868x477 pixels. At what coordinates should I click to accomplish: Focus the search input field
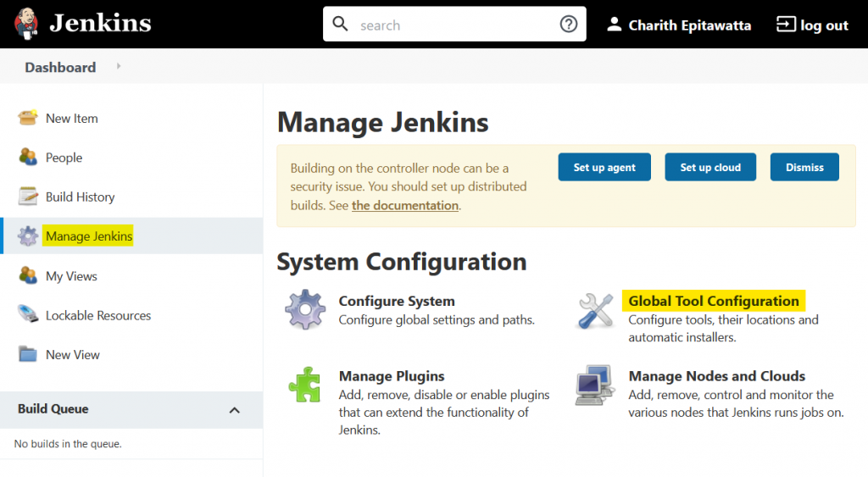[454, 24]
